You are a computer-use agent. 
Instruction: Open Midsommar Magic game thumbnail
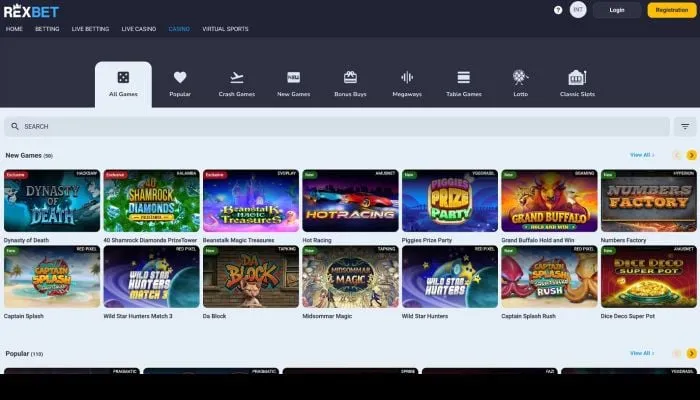[x=350, y=276]
